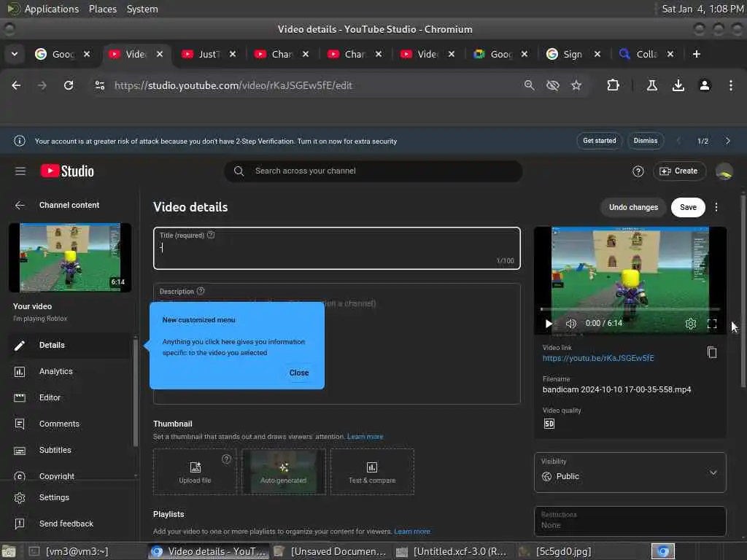Click the Description help question icon
This screenshot has width=747, height=560.
coord(201,291)
